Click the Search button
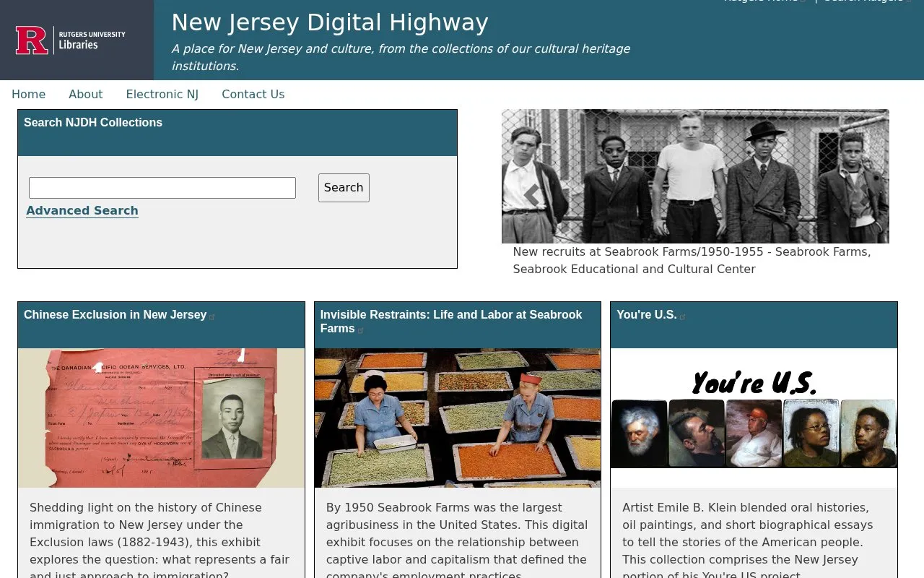924x578 pixels. point(344,188)
